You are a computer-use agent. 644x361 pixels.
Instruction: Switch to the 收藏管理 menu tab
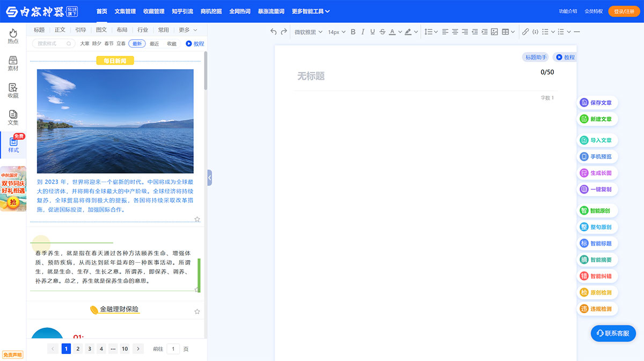click(x=153, y=11)
